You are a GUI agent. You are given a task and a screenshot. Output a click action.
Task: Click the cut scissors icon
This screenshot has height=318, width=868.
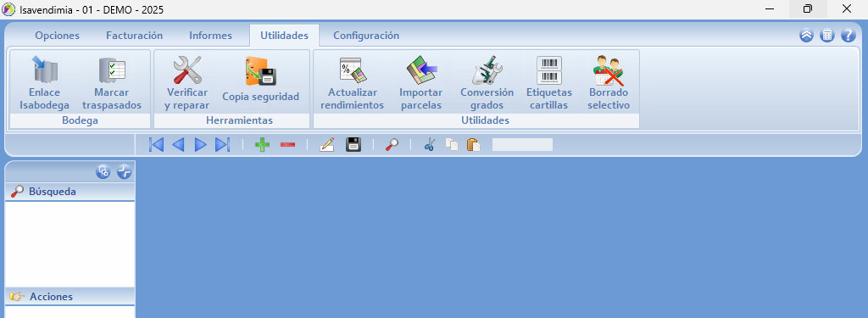430,145
